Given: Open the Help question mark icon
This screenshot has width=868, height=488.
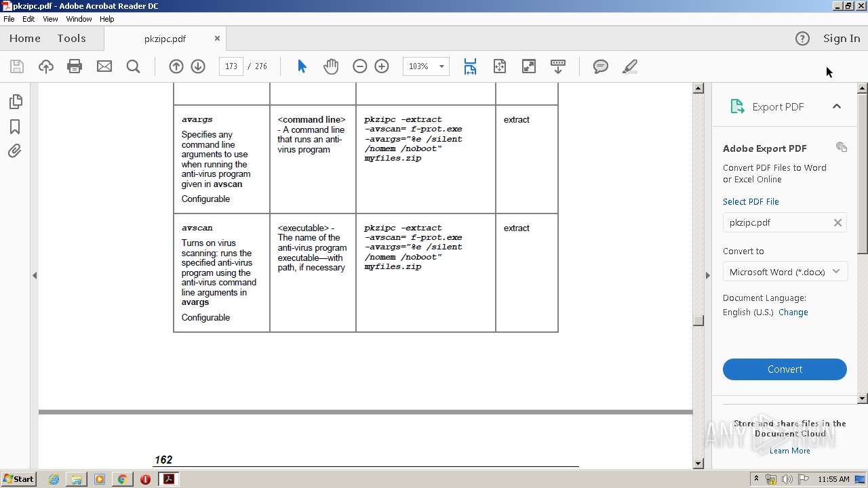Looking at the screenshot, I should tap(802, 39).
